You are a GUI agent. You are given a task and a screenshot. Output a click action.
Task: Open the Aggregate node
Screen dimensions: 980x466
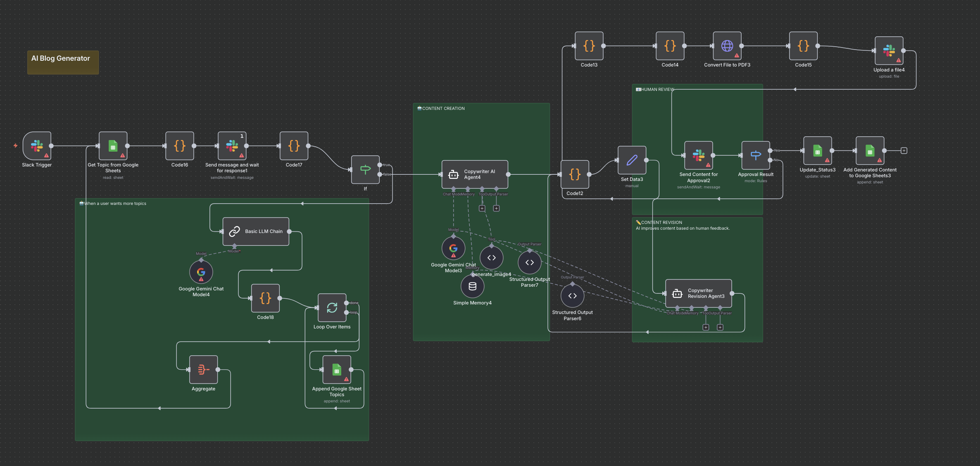pos(203,371)
